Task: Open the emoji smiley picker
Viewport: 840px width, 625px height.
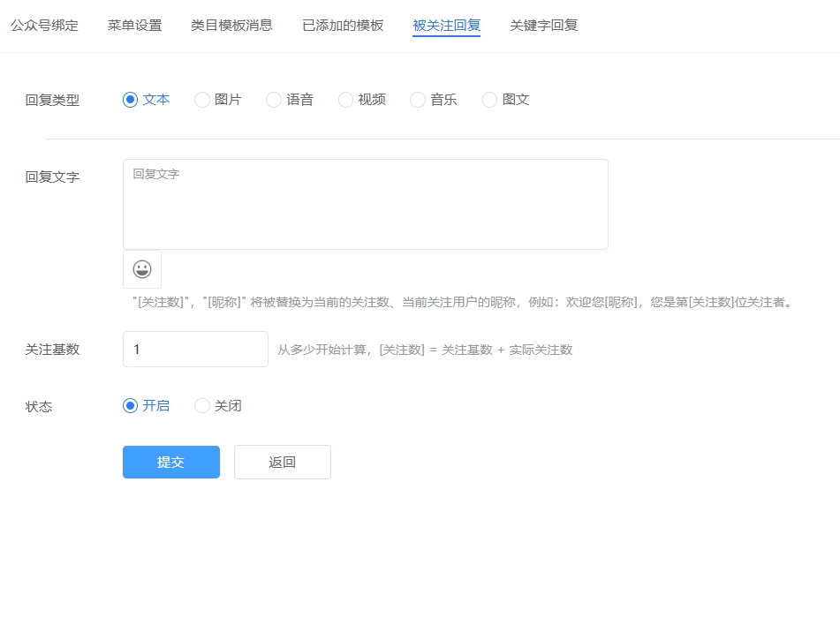Action: tap(142, 269)
